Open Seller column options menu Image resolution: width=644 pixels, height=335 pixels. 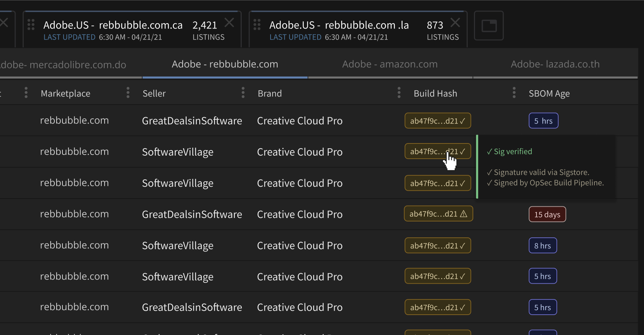(x=128, y=92)
